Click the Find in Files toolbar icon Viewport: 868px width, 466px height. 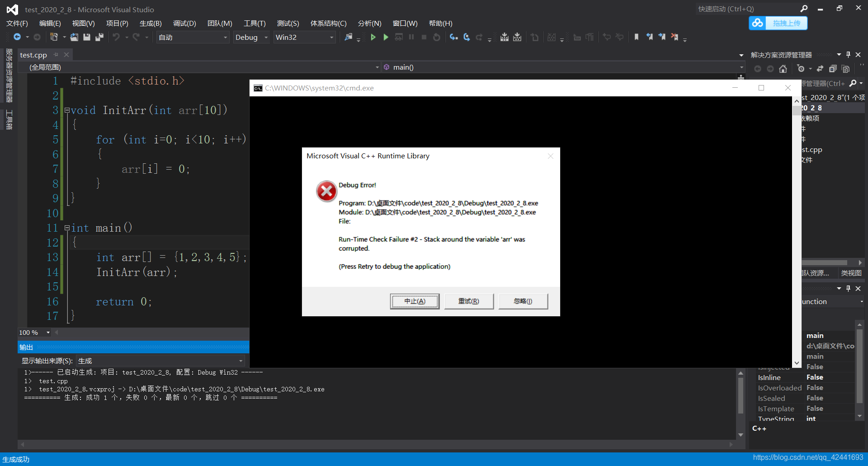(x=348, y=37)
